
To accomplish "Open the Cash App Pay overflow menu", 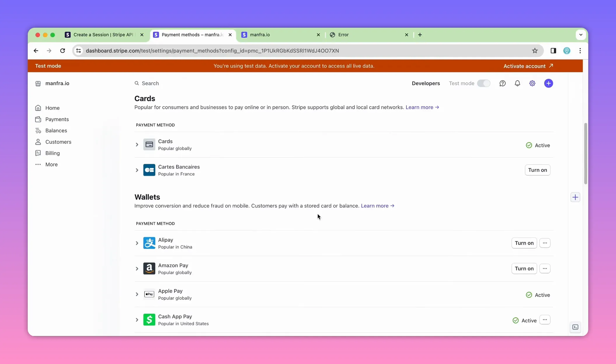I will point(545,320).
